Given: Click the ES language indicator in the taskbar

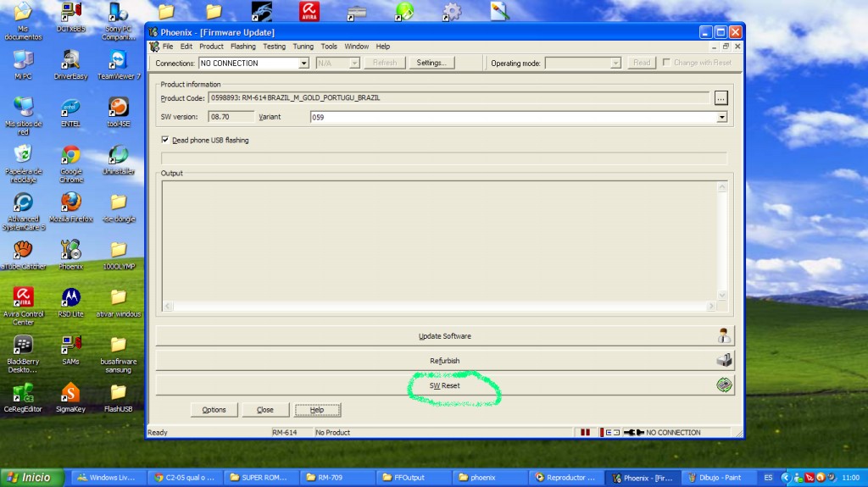Looking at the screenshot, I should [x=768, y=477].
